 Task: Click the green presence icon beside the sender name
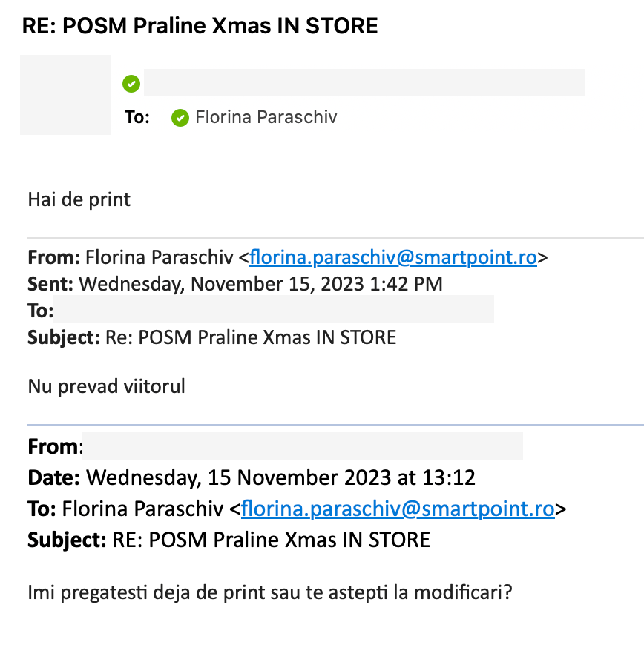pyautogui.click(x=131, y=84)
